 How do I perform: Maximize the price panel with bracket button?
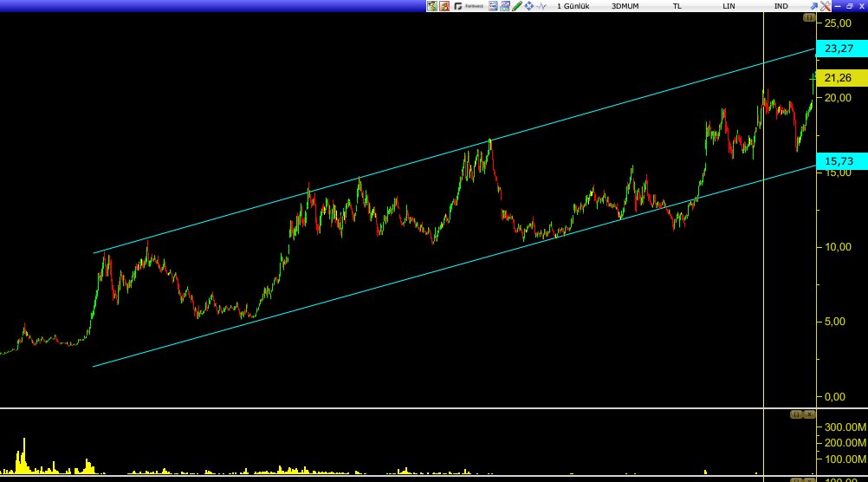click(809, 17)
